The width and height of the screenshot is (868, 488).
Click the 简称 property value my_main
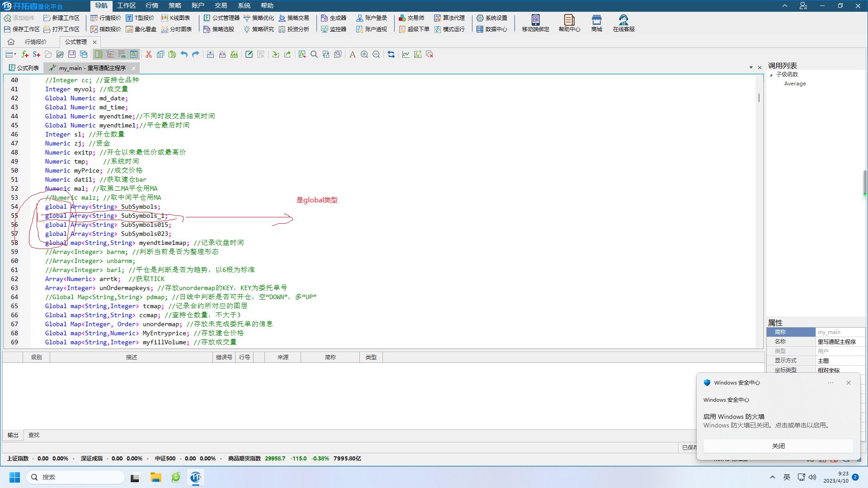click(840, 332)
